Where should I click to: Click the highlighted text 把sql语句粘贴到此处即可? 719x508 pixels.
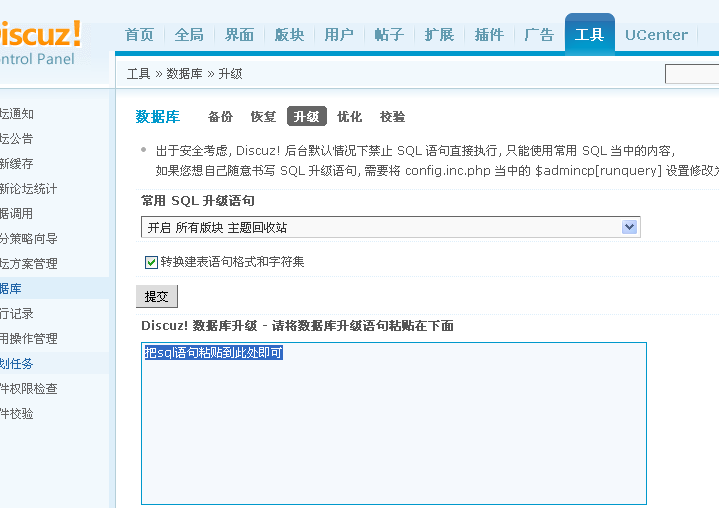(x=214, y=353)
